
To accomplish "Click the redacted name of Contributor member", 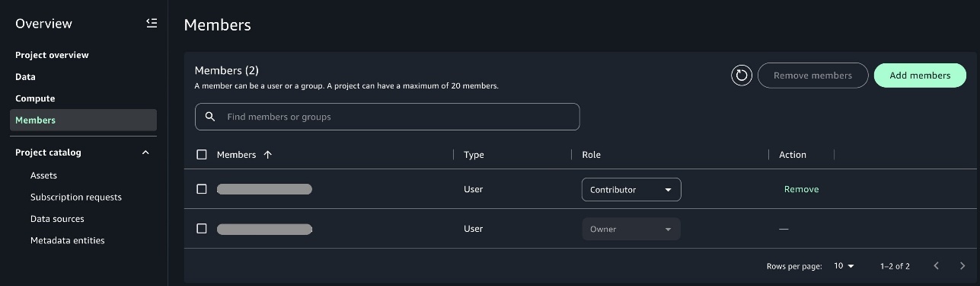I will (x=264, y=189).
